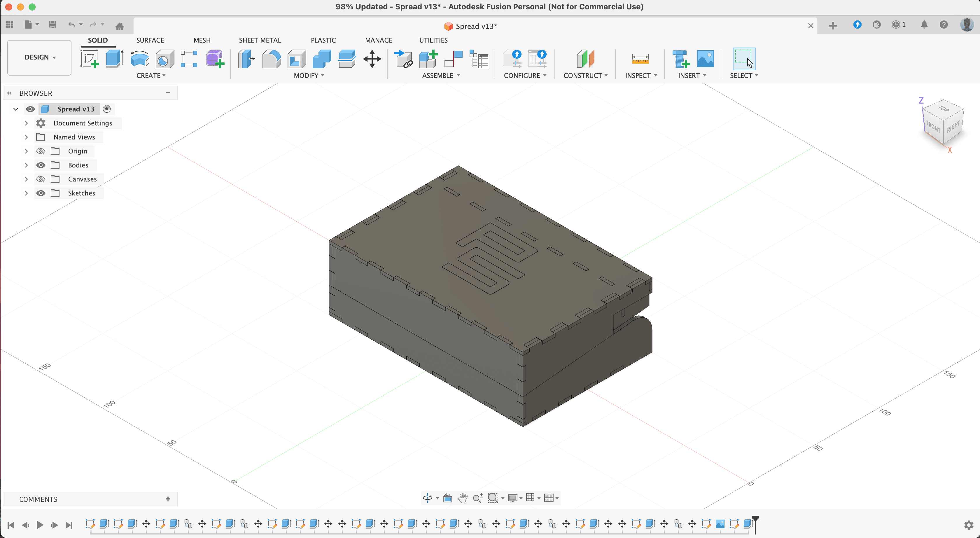Expand the Document Settings tree node
The image size is (980, 538).
(26, 123)
